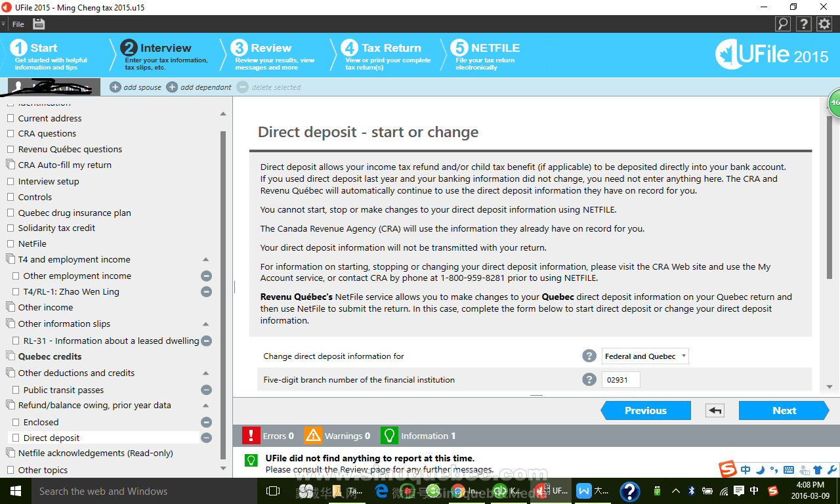Image resolution: width=840 pixels, height=504 pixels.
Task: Collapse Refund/balance owing, prior year data section
Action: point(205,406)
